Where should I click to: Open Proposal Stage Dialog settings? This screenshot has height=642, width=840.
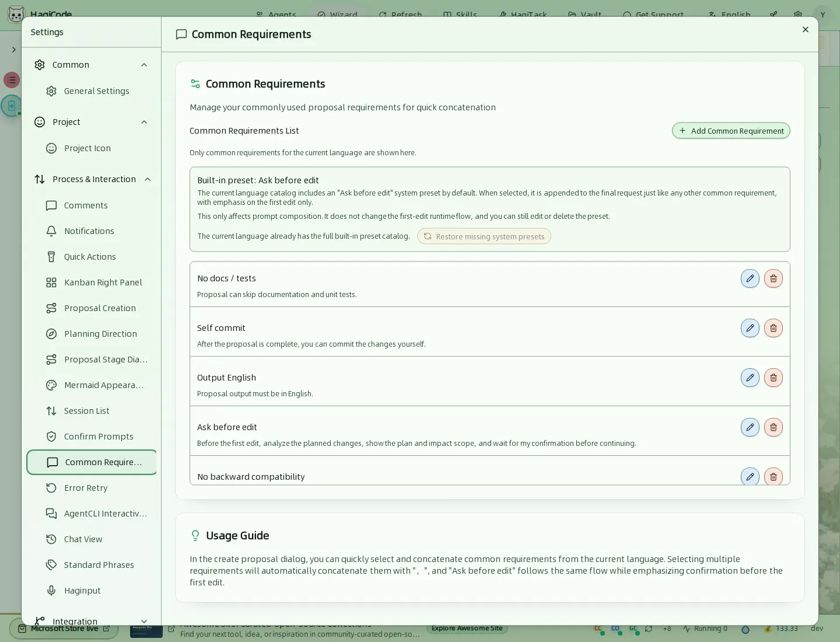(92, 360)
